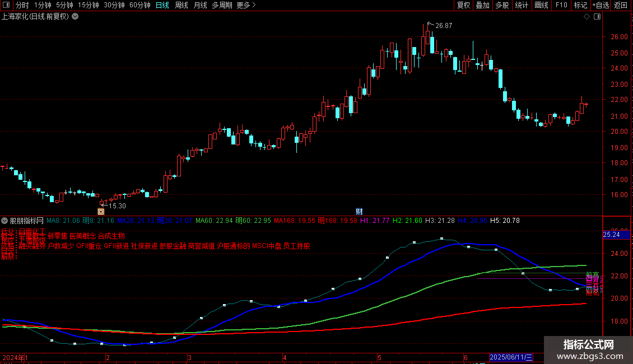Click the H1: 21.77 indicator value

375,221
